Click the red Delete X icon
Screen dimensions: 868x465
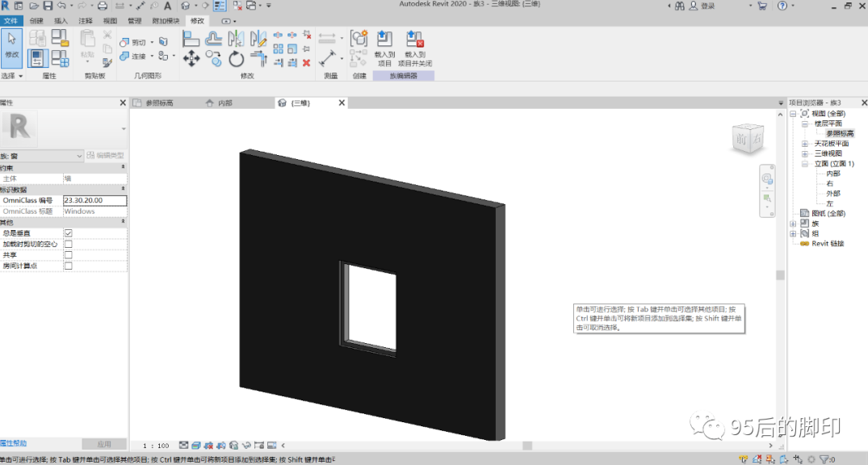[x=306, y=62]
